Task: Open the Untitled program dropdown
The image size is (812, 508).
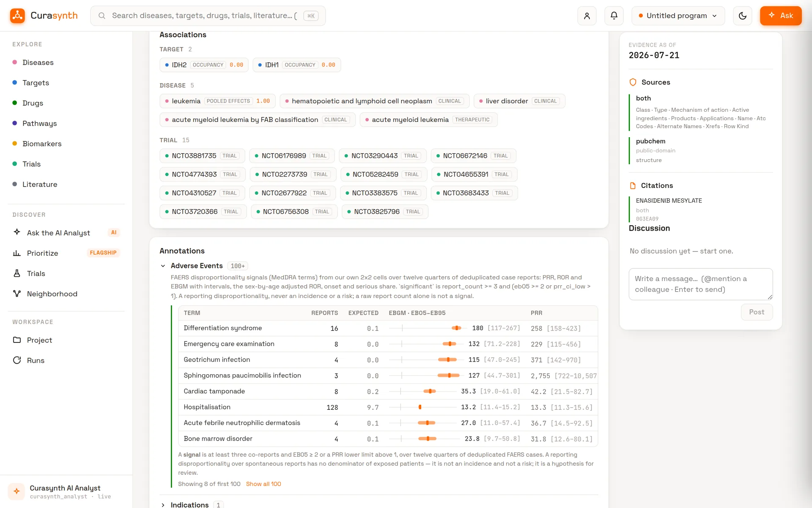Action: coord(678,16)
